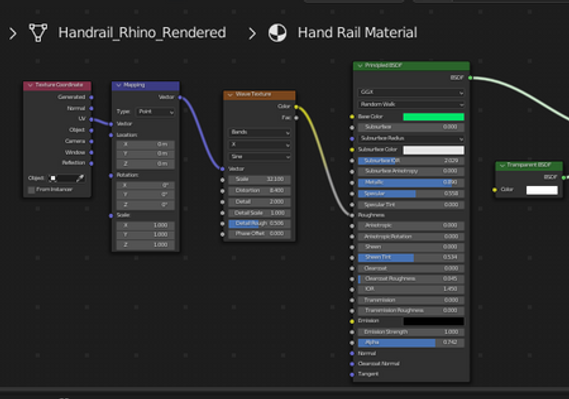
Task: Click the Principled BSDF output socket
Action: point(470,78)
